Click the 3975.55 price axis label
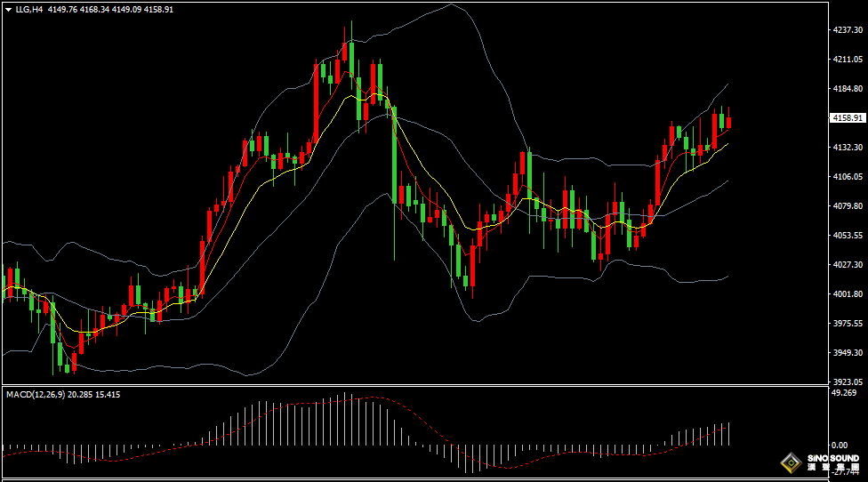868x482 pixels. click(847, 324)
